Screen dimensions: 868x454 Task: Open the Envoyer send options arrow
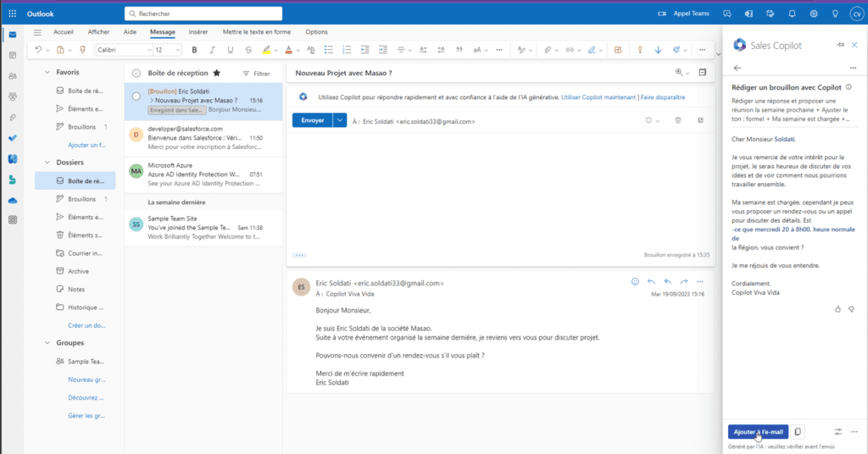(340, 120)
